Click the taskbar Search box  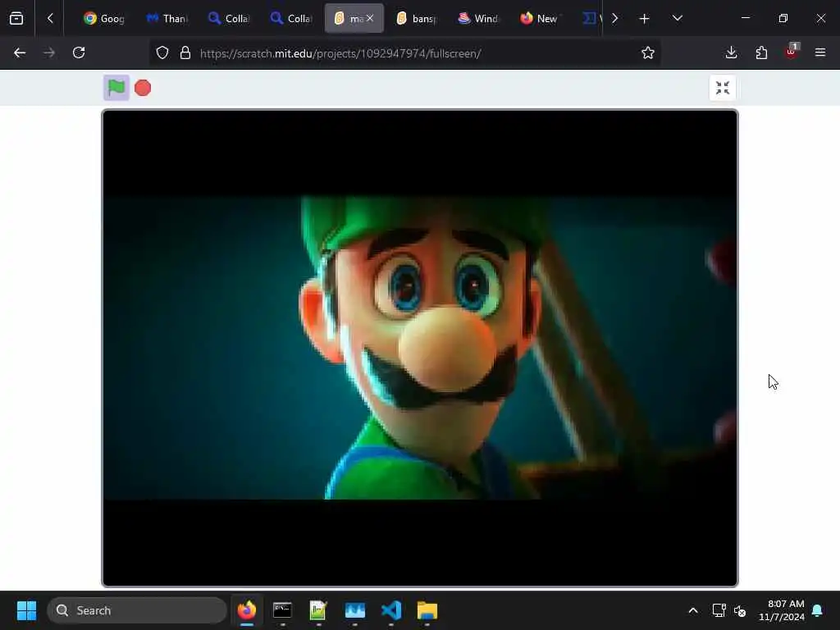pyautogui.click(x=137, y=610)
